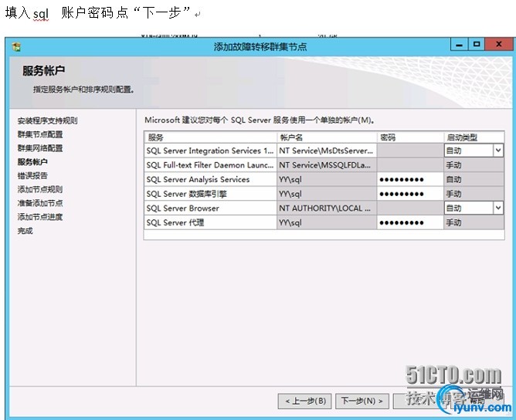Viewport: 516px width, 420px height.
Task: Click 手动 startup type for 数据库引擎
Action: click(474, 194)
